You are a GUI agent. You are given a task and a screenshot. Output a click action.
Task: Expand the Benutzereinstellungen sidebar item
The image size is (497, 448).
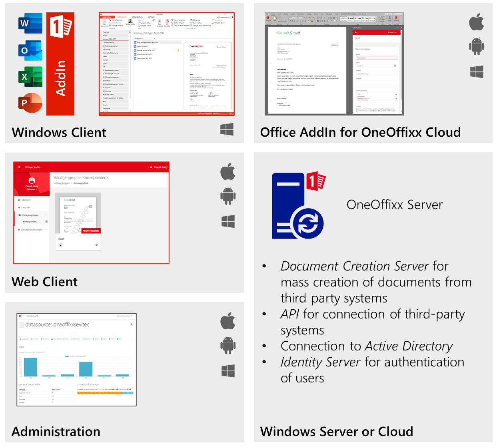(32, 230)
